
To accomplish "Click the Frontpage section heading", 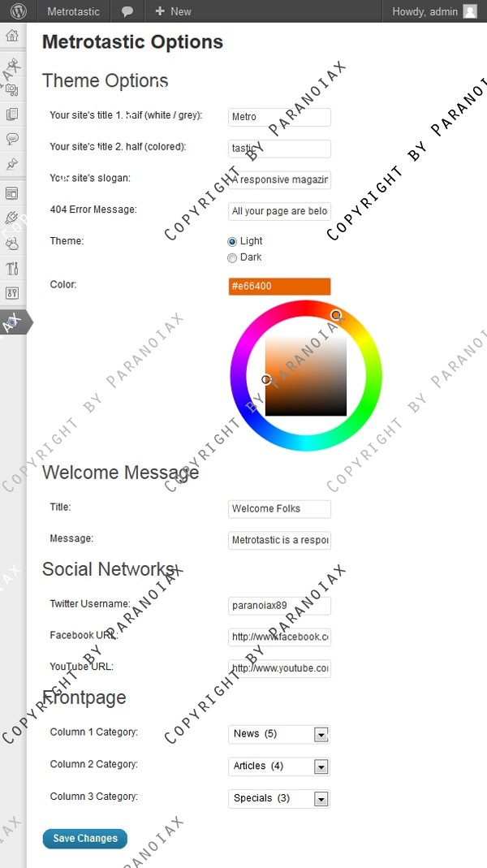I will [84, 697].
